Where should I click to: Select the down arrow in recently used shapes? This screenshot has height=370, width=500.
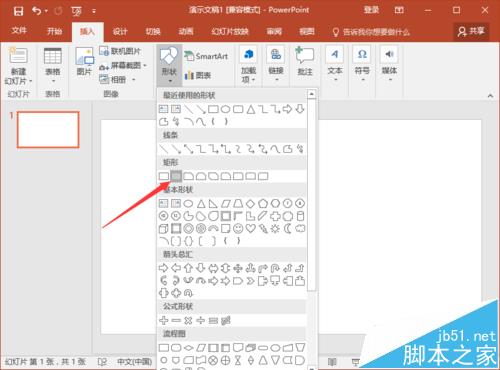click(300, 109)
